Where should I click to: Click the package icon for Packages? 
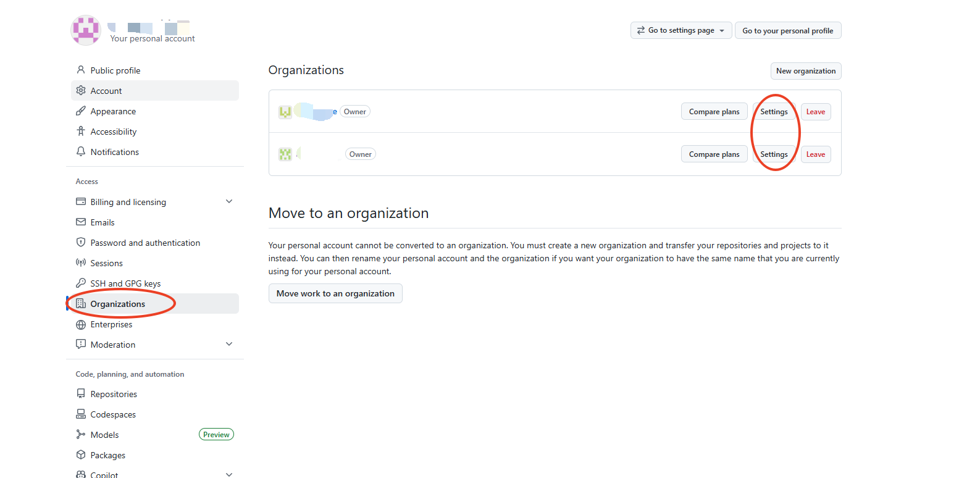coord(81,455)
